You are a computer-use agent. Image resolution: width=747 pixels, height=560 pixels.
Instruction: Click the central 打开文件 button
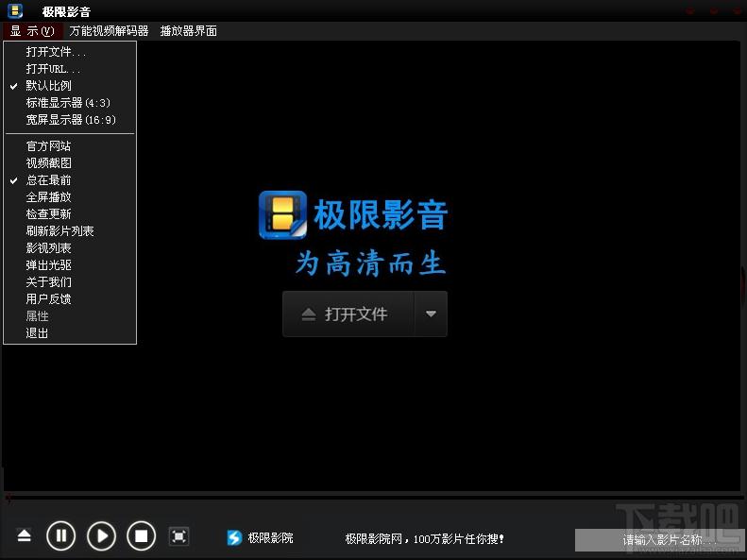[348, 314]
